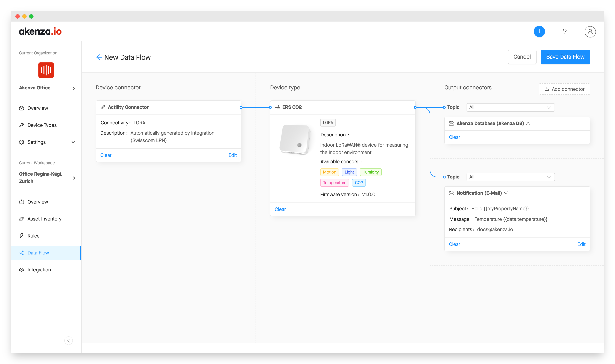Click back arrow beside New Data Flow
The image size is (615, 364).
click(99, 57)
